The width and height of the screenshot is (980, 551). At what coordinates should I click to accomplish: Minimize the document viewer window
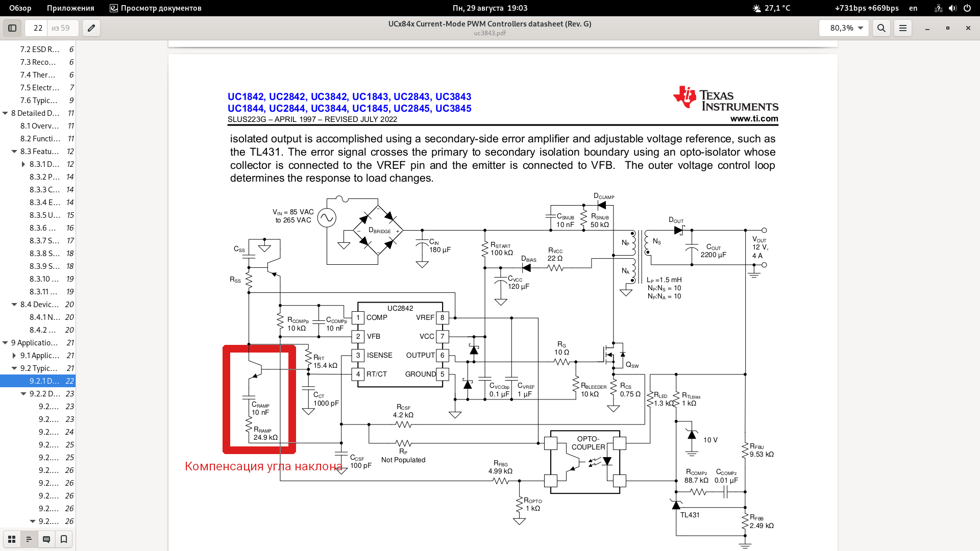click(927, 28)
